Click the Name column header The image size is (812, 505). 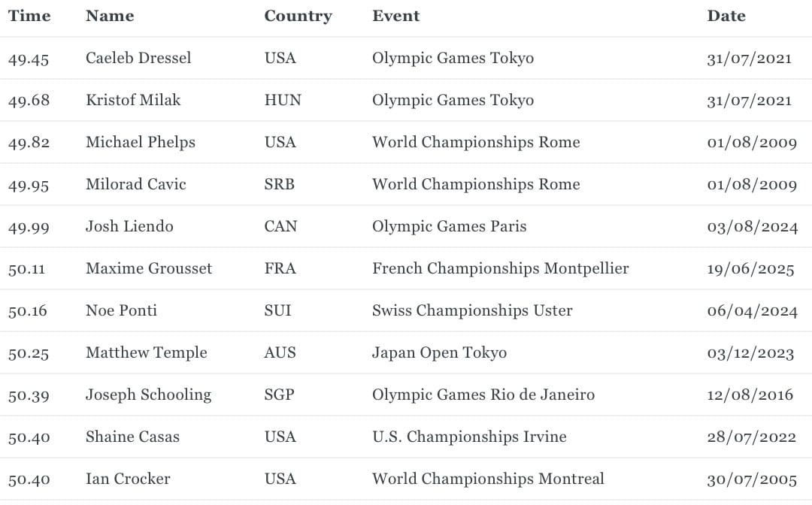[110, 16]
